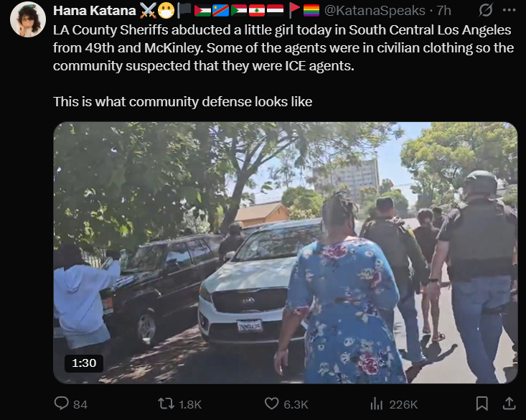The image size is (526, 420).
Task: Click the 1.8K reposts count
Action: 190,404
